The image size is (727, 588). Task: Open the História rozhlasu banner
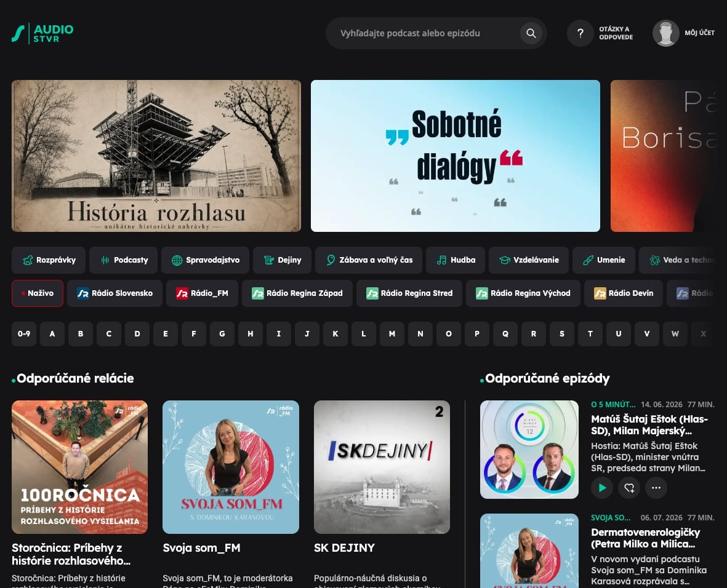point(156,156)
